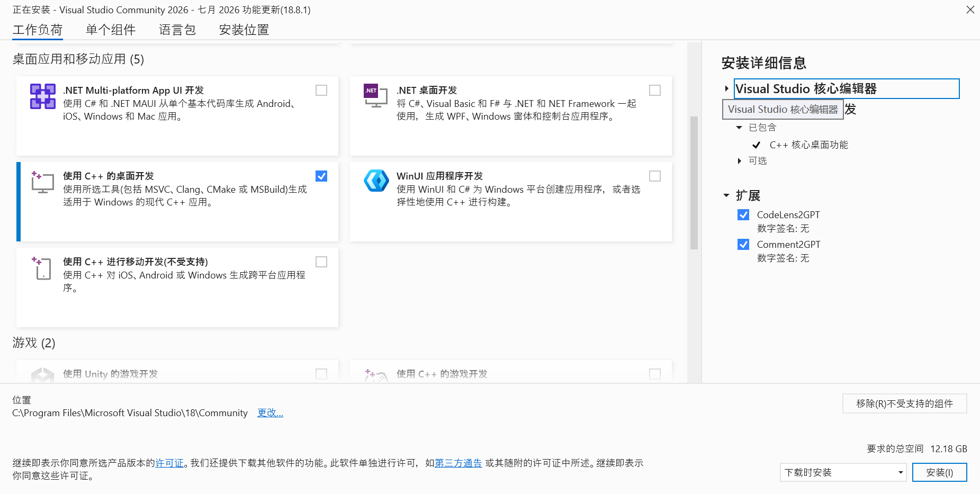Open the 许可证 link

[169, 463]
